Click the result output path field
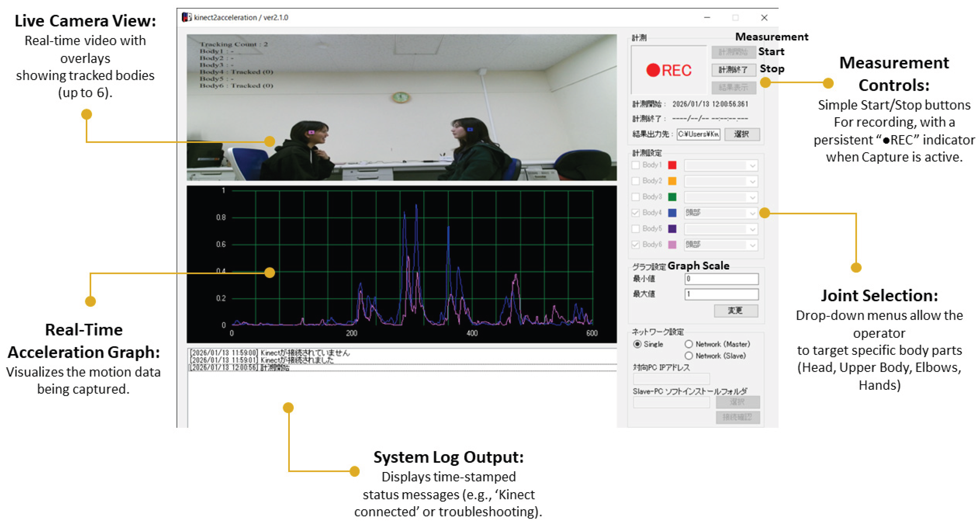Screen dimensions: 980x525 [x=698, y=134]
